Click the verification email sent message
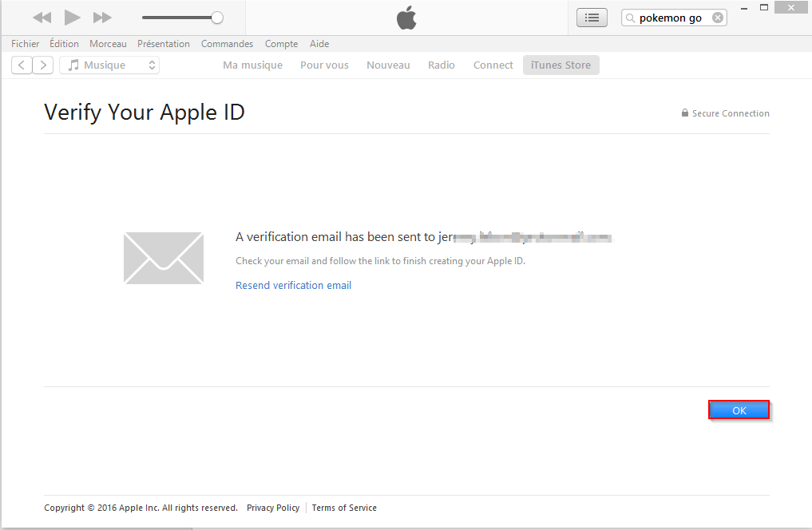Screen dimensions: 812x530 (424, 237)
